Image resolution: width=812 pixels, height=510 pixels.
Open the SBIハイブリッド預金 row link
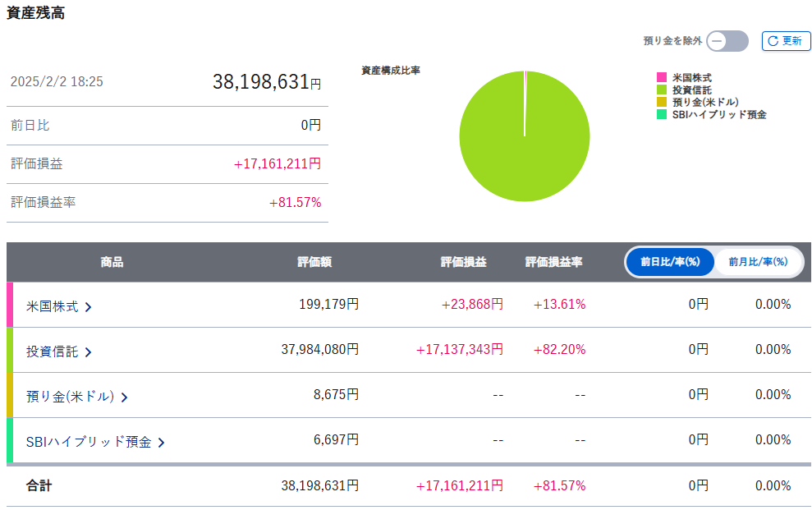click(89, 442)
